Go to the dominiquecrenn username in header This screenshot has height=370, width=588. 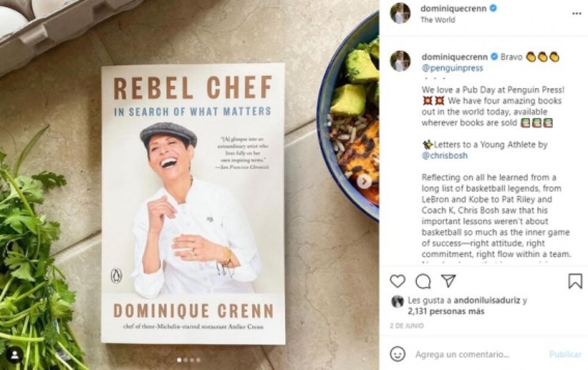453,8
